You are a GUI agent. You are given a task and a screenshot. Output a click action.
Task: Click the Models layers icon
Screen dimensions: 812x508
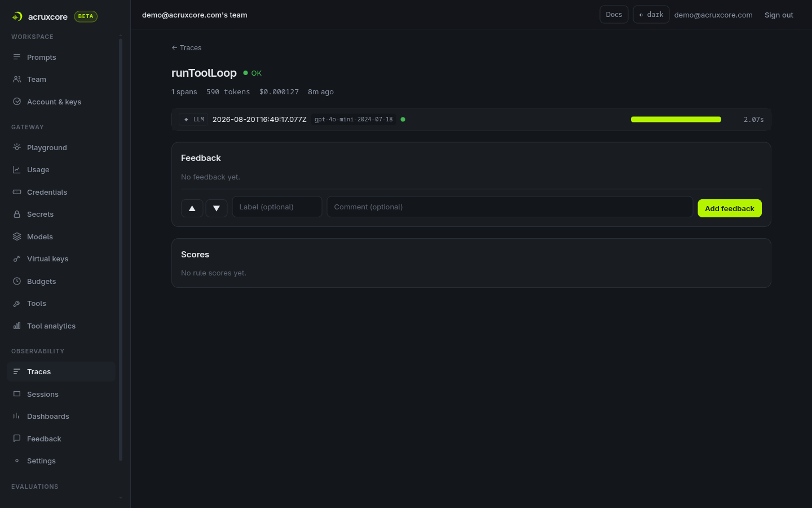[x=17, y=237]
